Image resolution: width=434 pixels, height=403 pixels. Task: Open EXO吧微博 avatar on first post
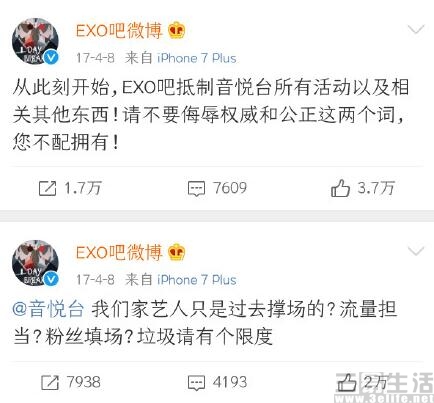35,41
